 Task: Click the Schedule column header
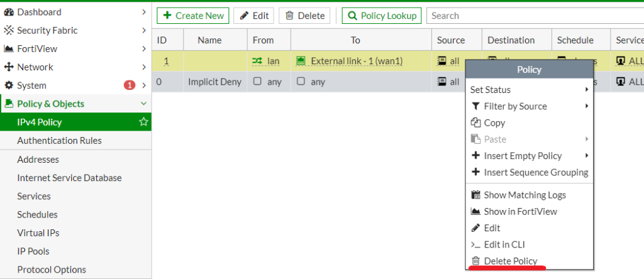pos(580,40)
